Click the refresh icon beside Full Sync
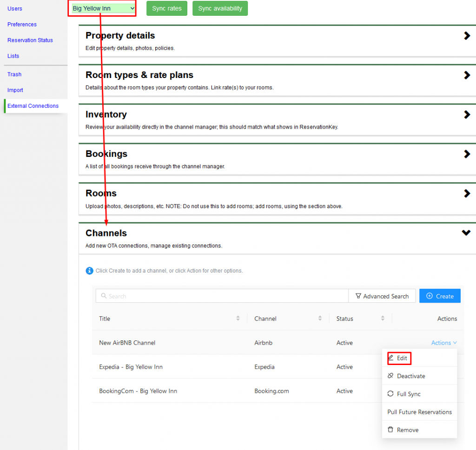 coord(390,394)
